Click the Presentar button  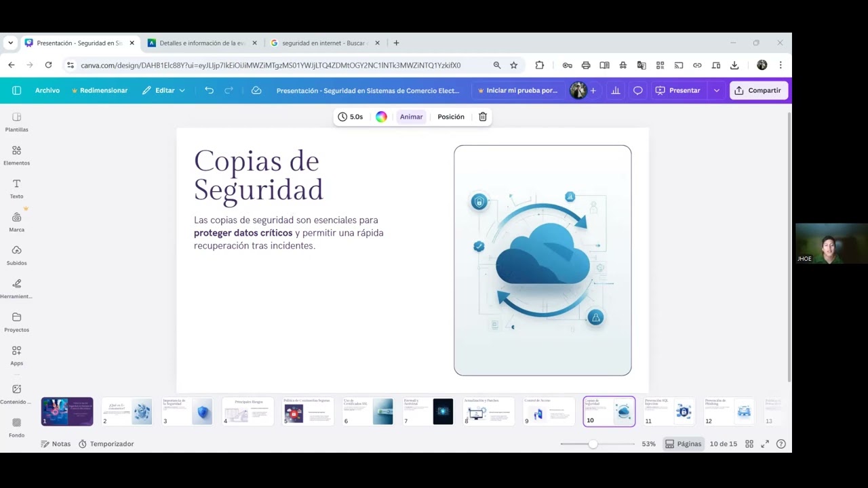pyautogui.click(x=677, y=90)
